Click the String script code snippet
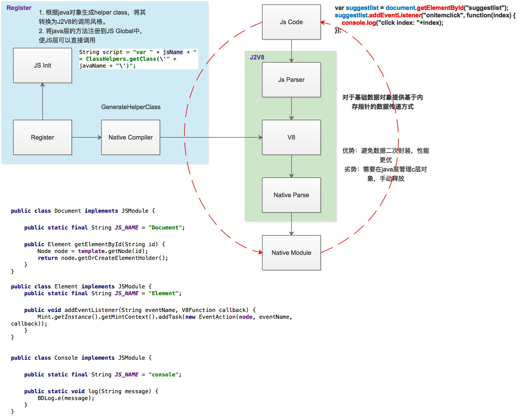Screen dimensions: 532x418 pos(138,59)
